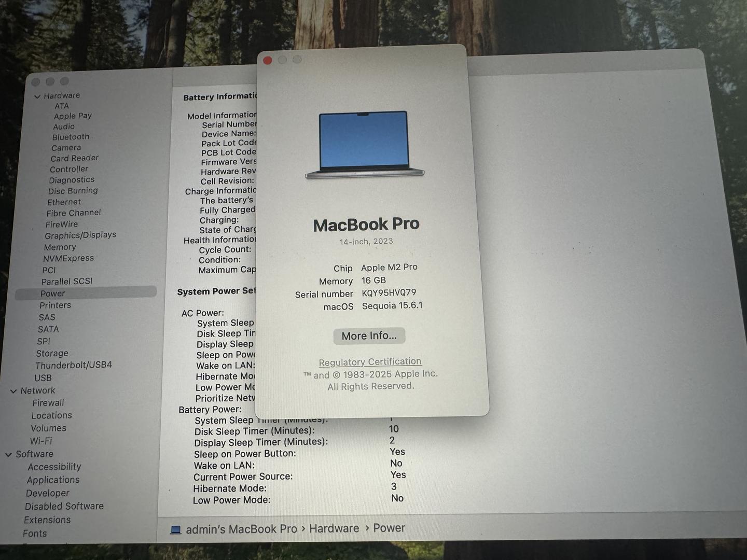
Task: Select Graphics/Displays in the sidebar
Action: [80, 235]
